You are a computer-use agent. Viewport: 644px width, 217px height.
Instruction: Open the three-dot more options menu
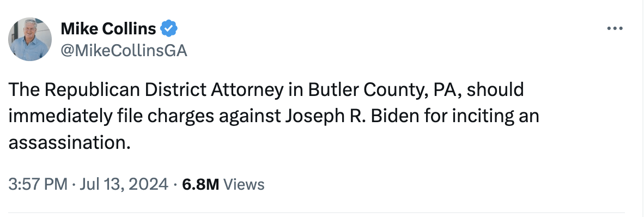pos(615,29)
